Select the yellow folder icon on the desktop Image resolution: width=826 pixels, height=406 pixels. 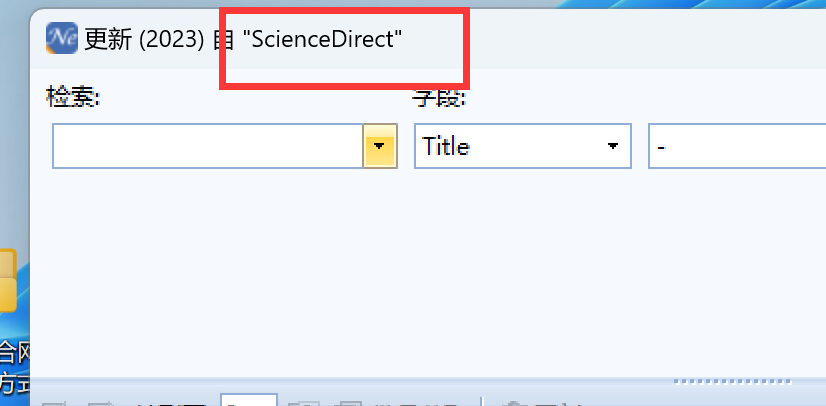7,280
